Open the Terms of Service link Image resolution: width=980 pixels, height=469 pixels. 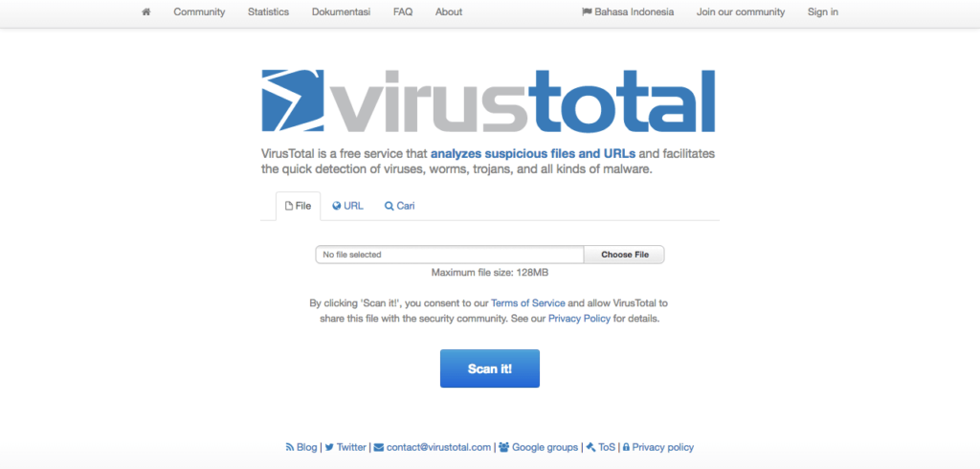tap(528, 303)
